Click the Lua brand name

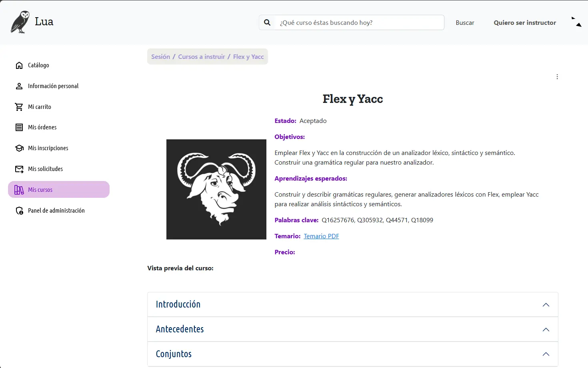(x=44, y=22)
